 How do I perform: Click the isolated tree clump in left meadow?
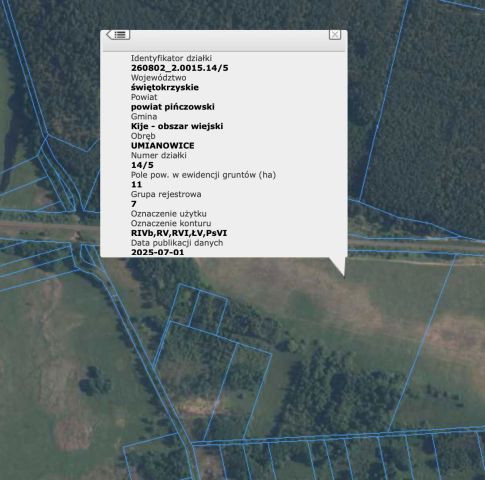[x=95, y=381]
